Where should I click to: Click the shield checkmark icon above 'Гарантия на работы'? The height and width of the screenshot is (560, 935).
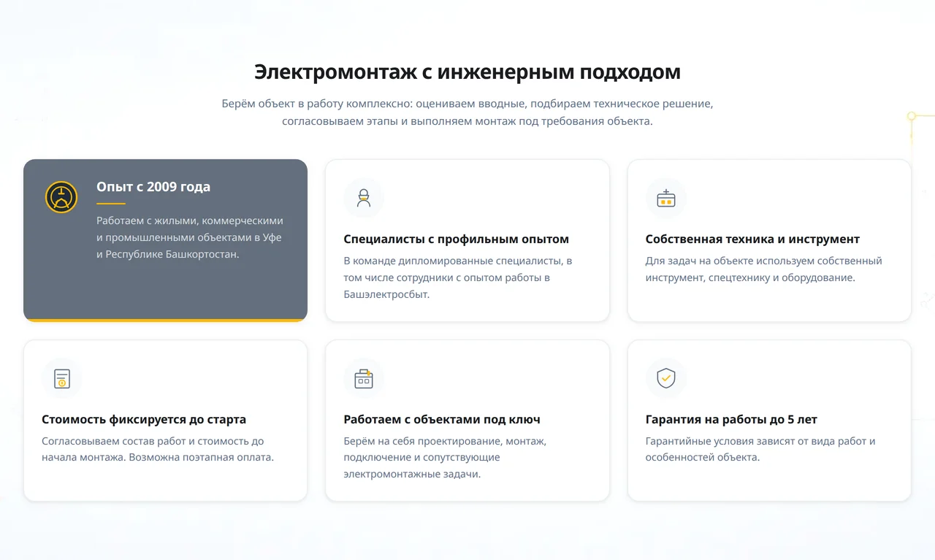[666, 378]
